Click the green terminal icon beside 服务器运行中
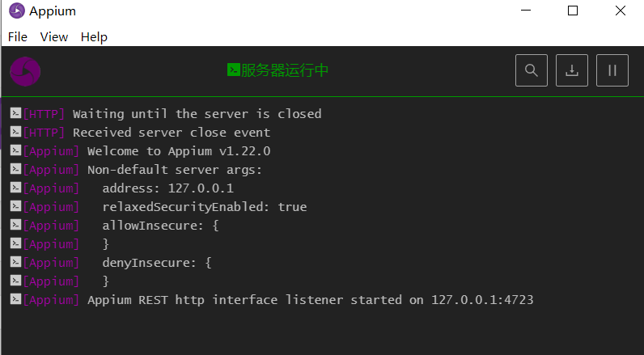 point(233,70)
